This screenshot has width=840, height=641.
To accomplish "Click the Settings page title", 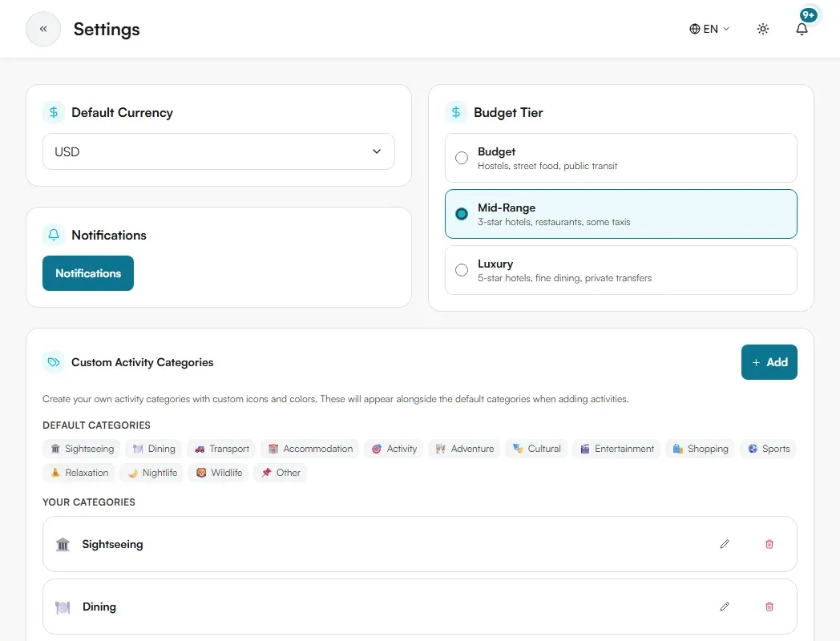I will coord(107,29).
